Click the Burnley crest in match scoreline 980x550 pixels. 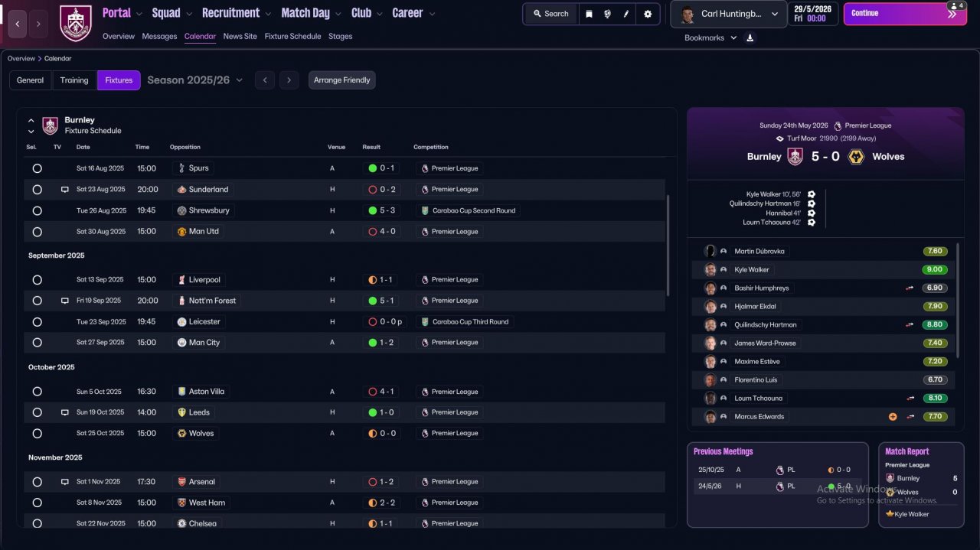tap(795, 157)
